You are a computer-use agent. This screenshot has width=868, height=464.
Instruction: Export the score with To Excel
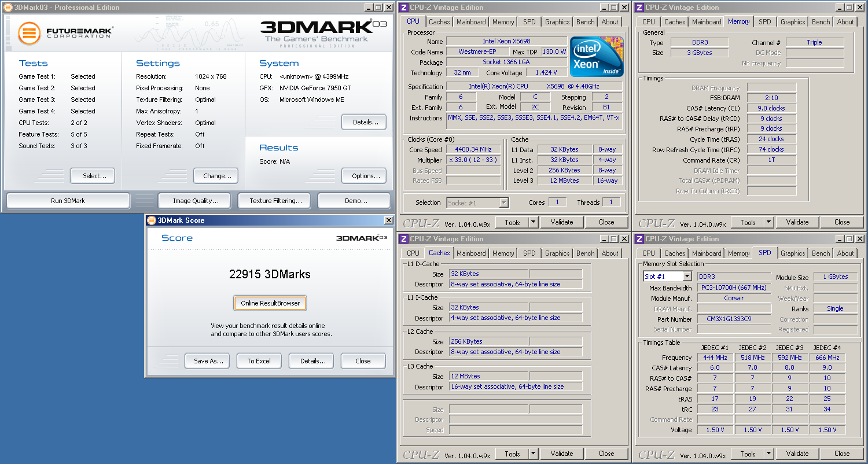pyautogui.click(x=259, y=361)
